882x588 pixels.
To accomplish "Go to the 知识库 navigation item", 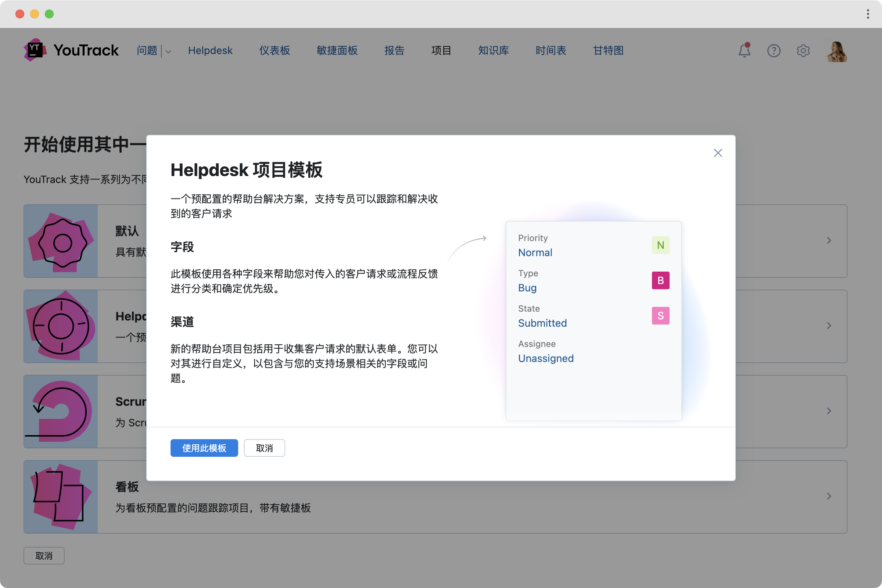I will pyautogui.click(x=493, y=50).
